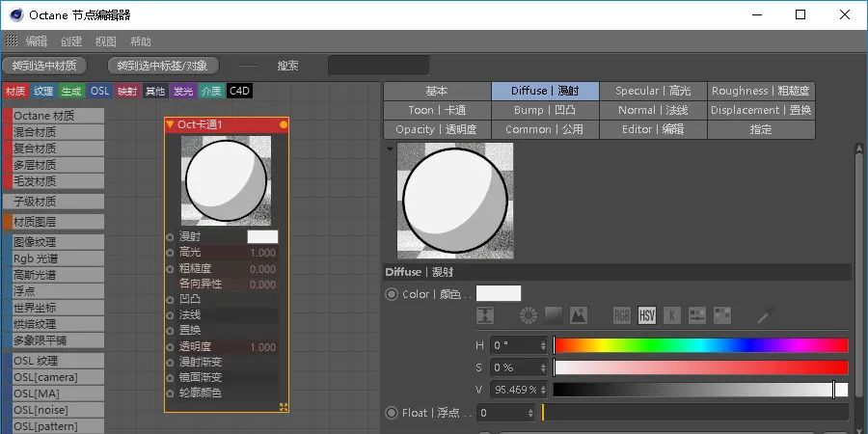Switch color mode to RGB

coord(623,315)
